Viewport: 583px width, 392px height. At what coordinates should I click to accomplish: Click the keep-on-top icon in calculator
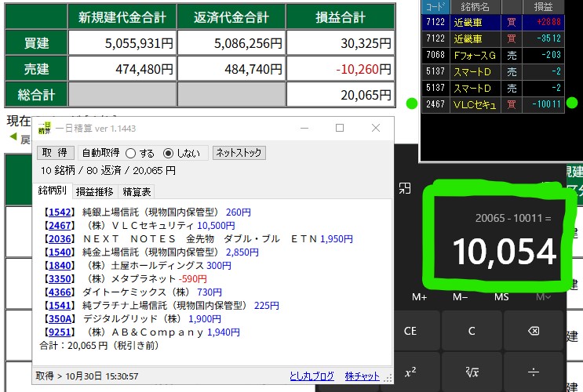point(405,187)
